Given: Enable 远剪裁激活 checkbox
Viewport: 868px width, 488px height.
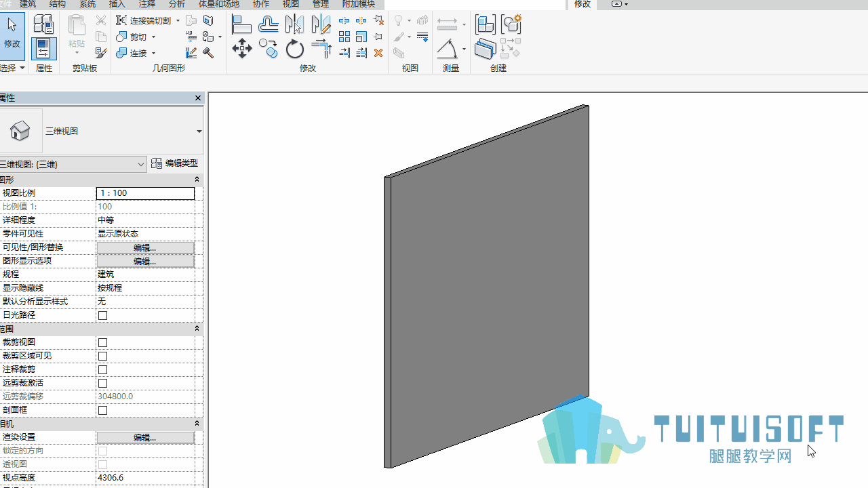Looking at the screenshot, I should click(x=103, y=383).
